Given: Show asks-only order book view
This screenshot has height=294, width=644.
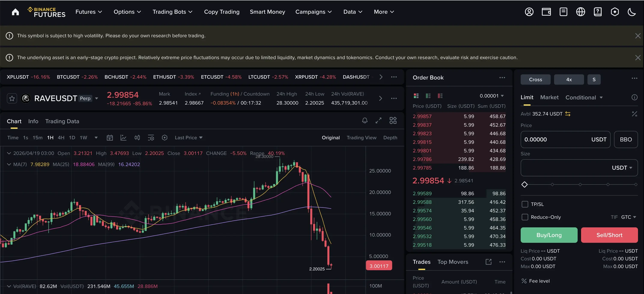Looking at the screenshot, I should pos(440,96).
